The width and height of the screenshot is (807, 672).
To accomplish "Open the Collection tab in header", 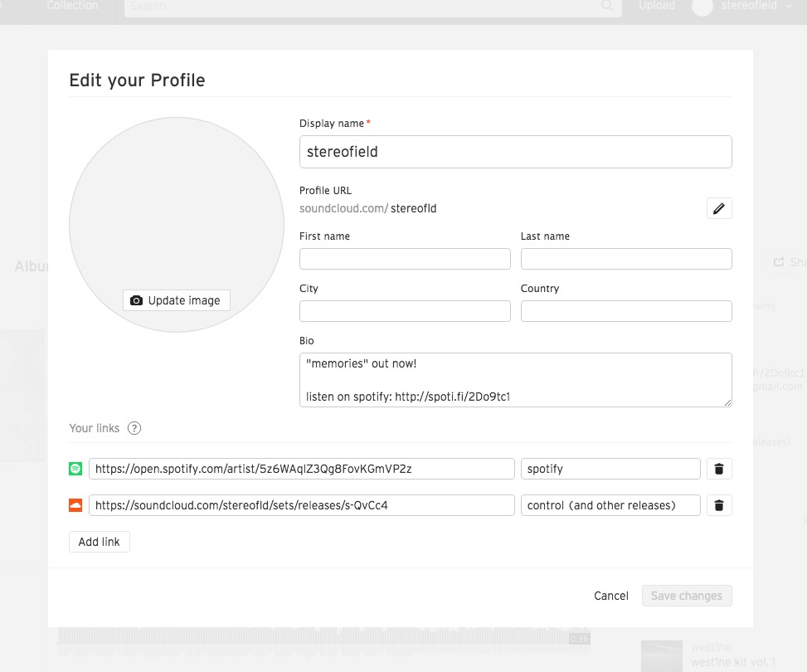I will [73, 6].
